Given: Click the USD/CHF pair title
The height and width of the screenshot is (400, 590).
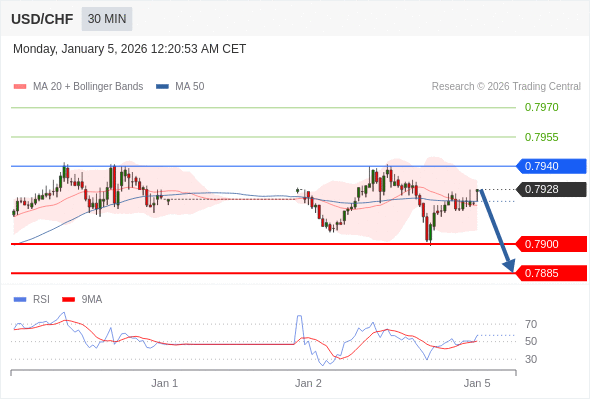Looking at the screenshot, I should (42, 19).
